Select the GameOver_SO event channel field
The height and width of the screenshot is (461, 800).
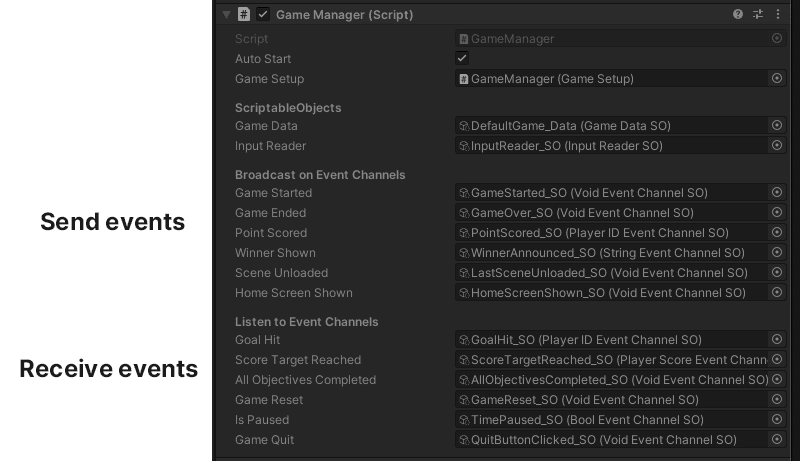[x=610, y=213]
